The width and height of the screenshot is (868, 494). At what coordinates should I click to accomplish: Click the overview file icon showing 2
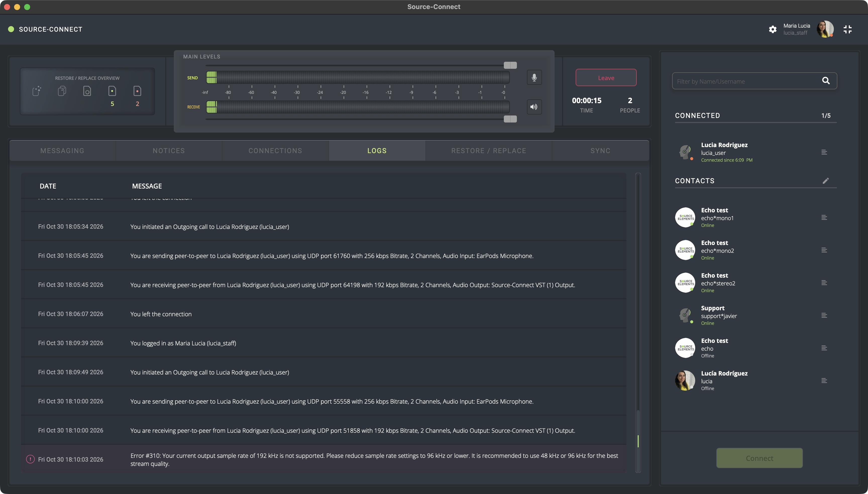click(x=137, y=91)
